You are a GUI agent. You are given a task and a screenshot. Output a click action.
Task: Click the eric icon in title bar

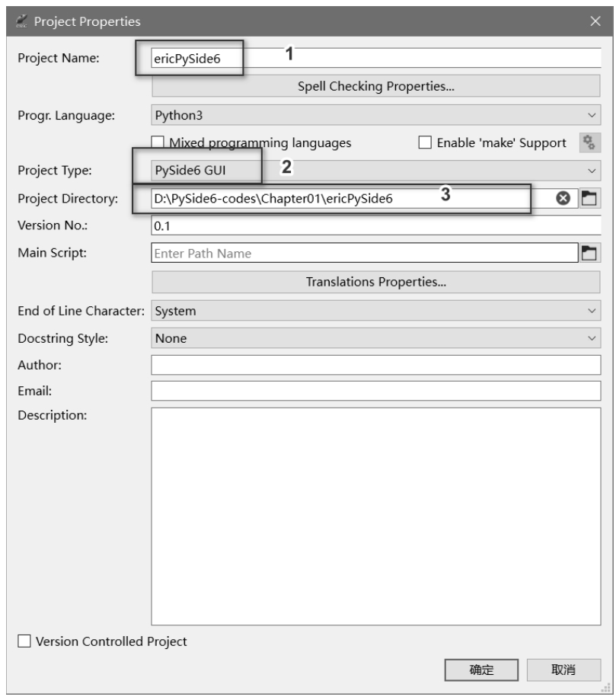tap(21, 21)
